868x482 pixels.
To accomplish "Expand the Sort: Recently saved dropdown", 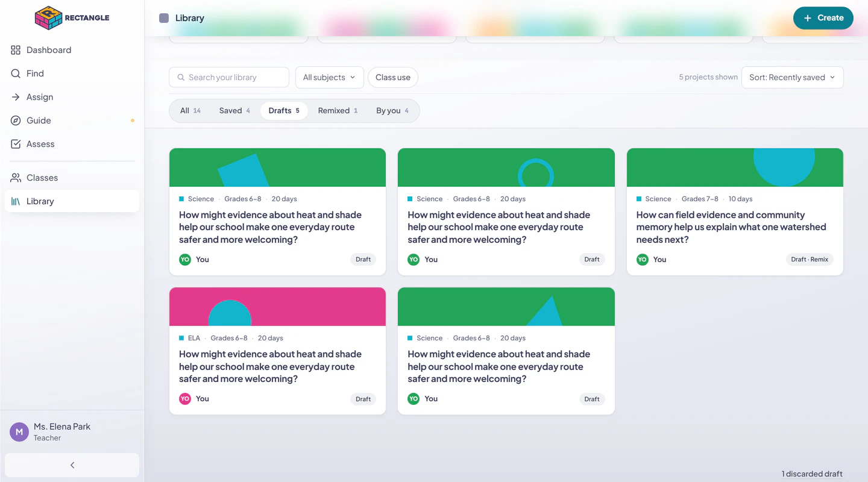I will [x=792, y=77].
